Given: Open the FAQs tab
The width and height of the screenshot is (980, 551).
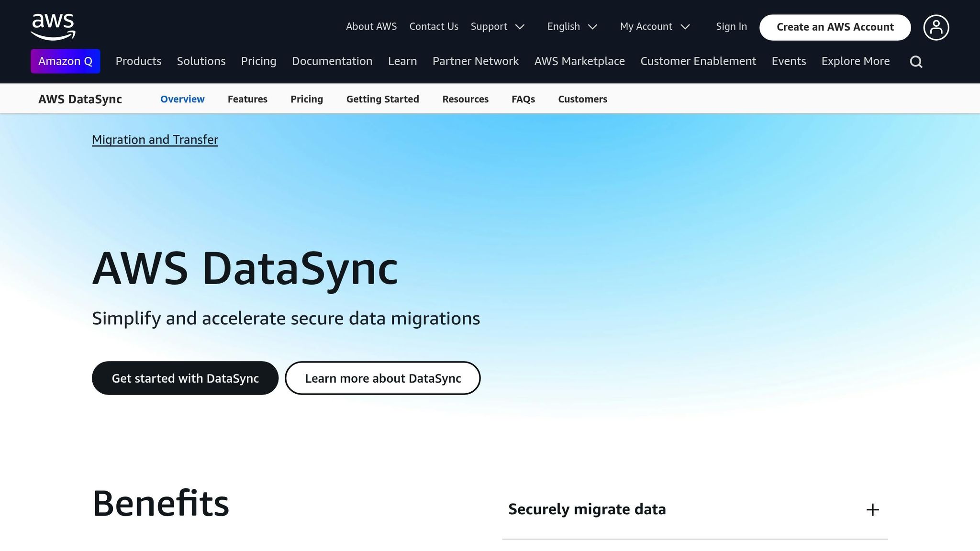Looking at the screenshot, I should tap(523, 99).
